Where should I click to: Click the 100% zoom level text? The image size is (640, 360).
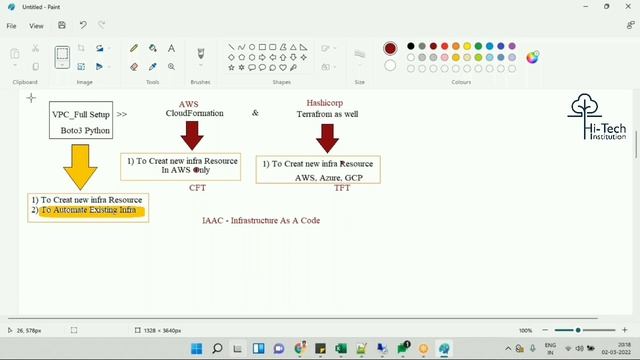point(526,330)
